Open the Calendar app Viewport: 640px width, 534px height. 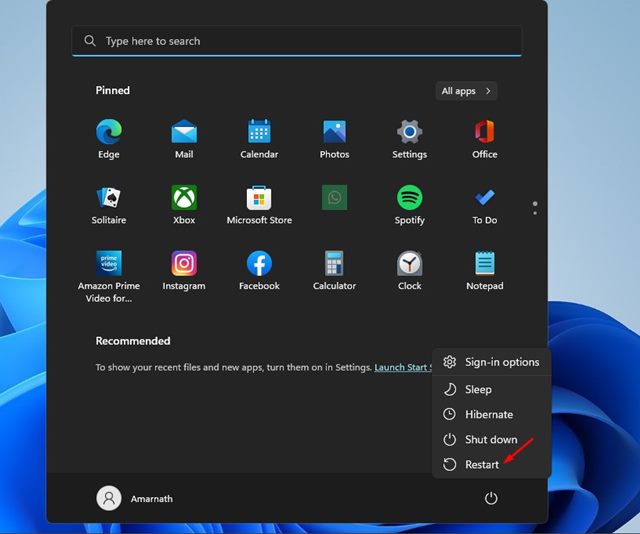pyautogui.click(x=259, y=138)
